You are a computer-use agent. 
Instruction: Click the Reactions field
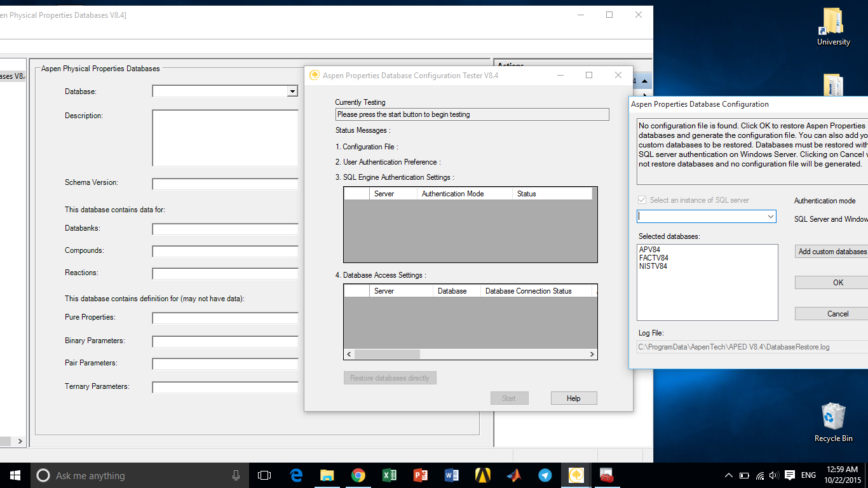[x=225, y=274]
